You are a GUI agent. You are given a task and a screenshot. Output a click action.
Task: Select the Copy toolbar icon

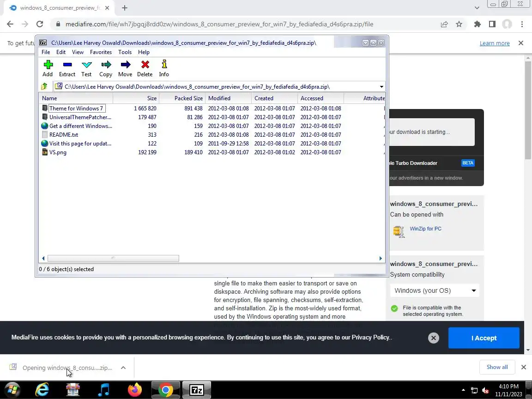(x=106, y=68)
